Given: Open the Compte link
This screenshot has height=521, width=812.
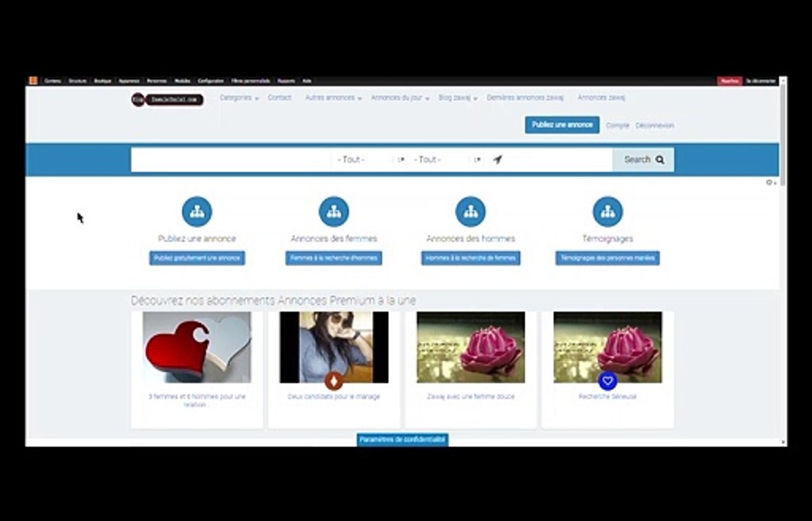Looking at the screenshot, I should [617, 125].
